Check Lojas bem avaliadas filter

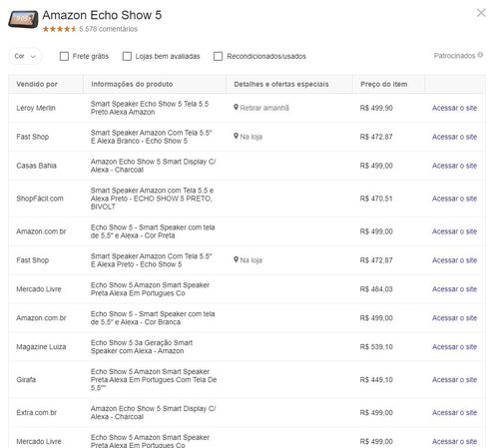point(127,56)
